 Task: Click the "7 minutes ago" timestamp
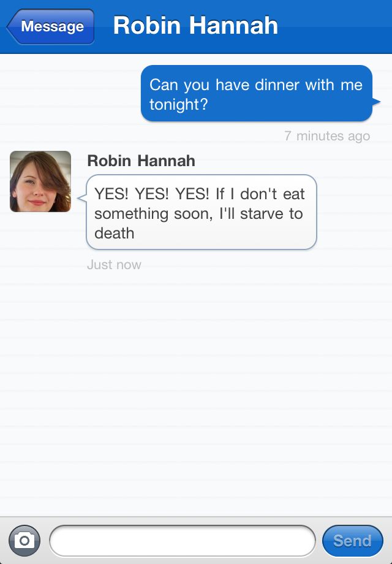327,136
